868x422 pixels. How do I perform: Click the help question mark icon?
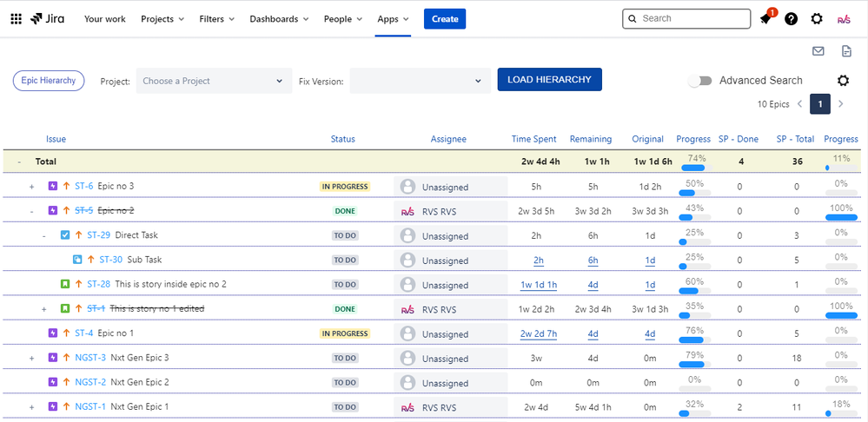(791, 19)
